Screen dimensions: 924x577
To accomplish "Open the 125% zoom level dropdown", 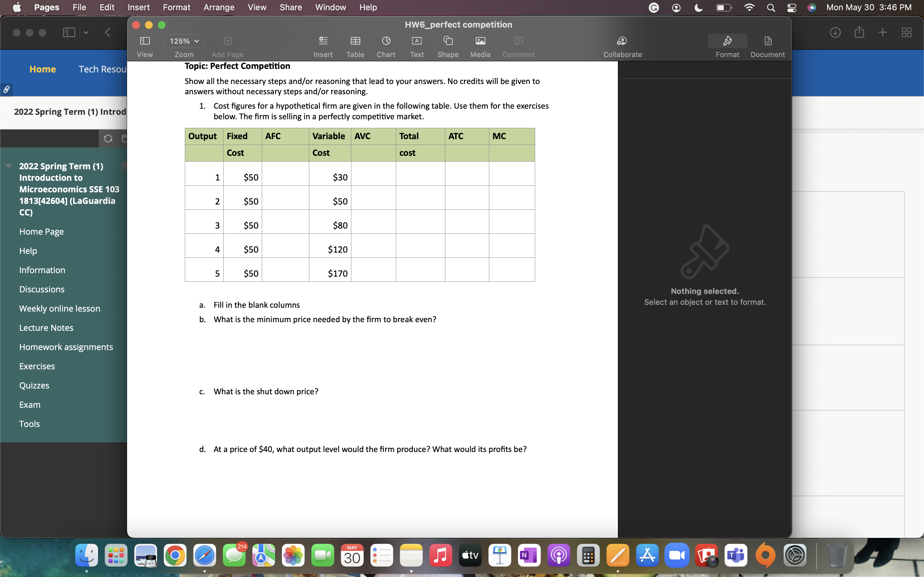I will pos(184,41).
